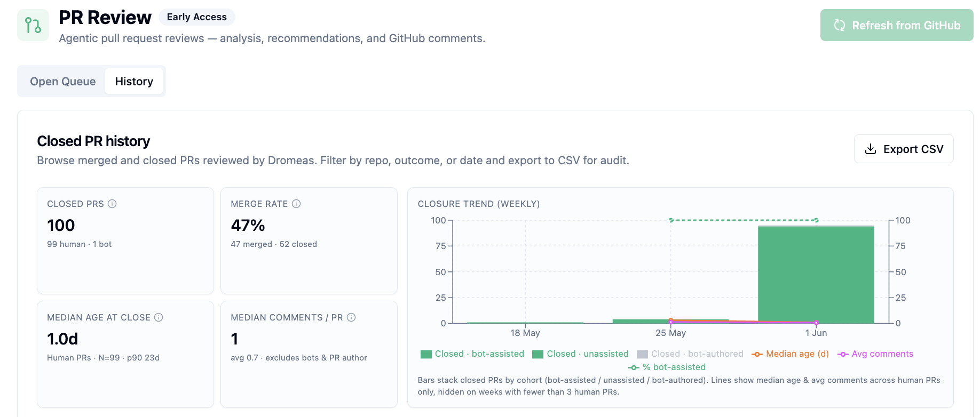Open info icon beside Median Age at Close
Screen dimensions: 980x417
[159, 317]
